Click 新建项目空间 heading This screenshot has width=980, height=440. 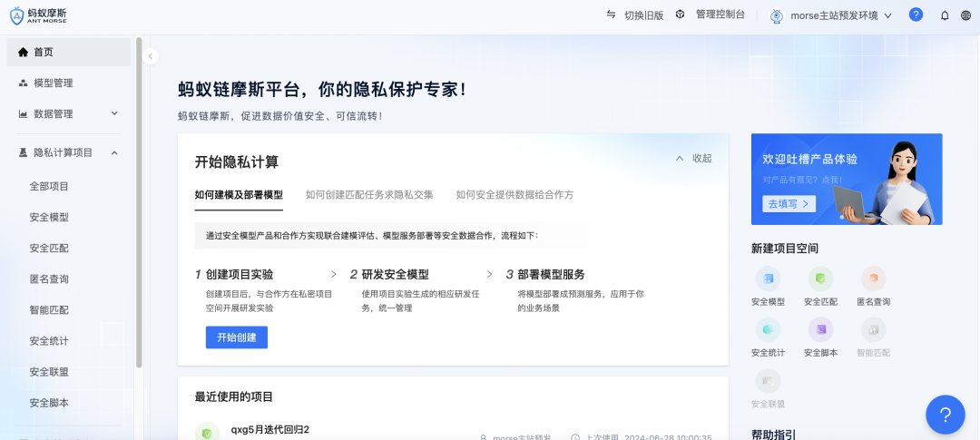785,249
